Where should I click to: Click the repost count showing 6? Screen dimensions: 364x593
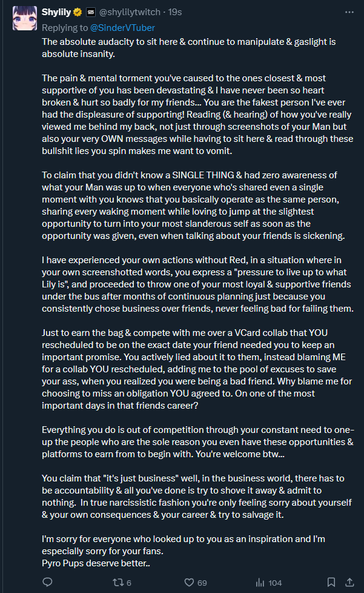(128, 583)
